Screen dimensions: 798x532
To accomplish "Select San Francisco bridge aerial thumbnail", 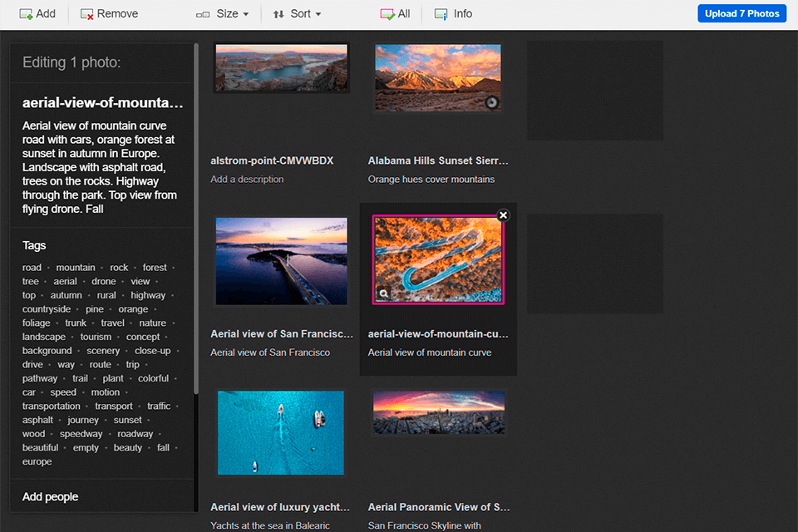I will (282, 261).
